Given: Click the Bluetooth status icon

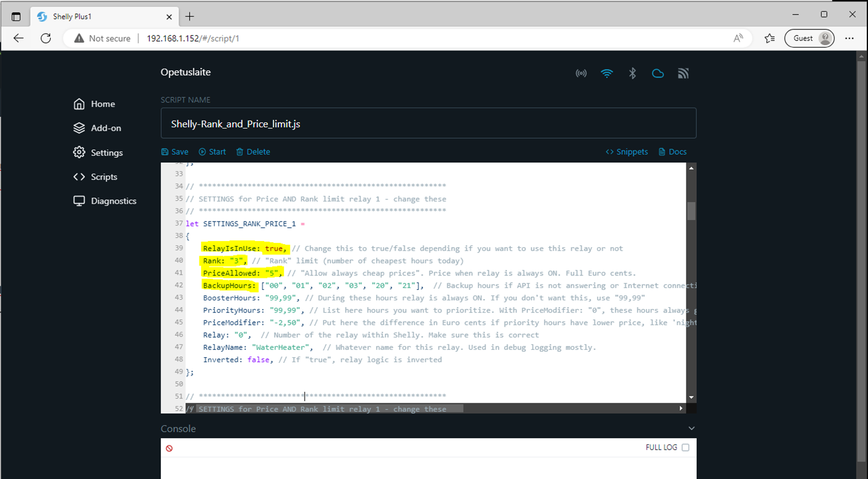Looking at the screenshot, I should tap(632, 73).
